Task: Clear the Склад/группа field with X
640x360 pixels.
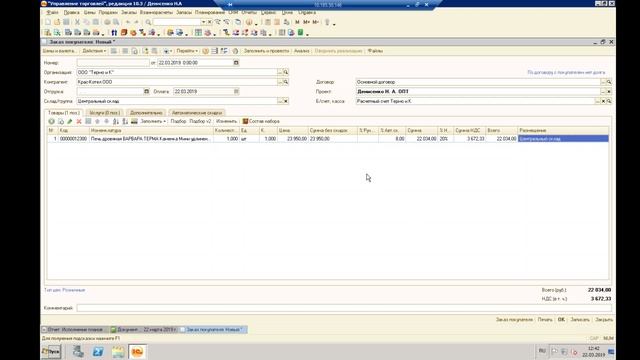Action: (x=286, y=101)
